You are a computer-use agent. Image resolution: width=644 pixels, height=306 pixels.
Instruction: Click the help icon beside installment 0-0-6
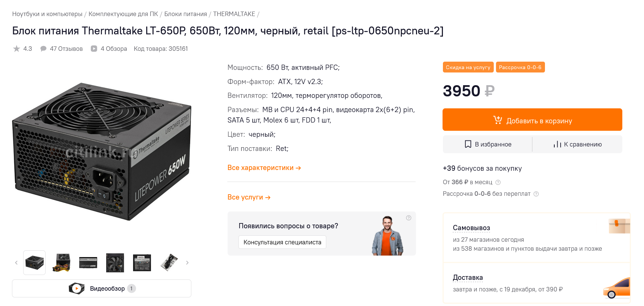pos(536,194)
